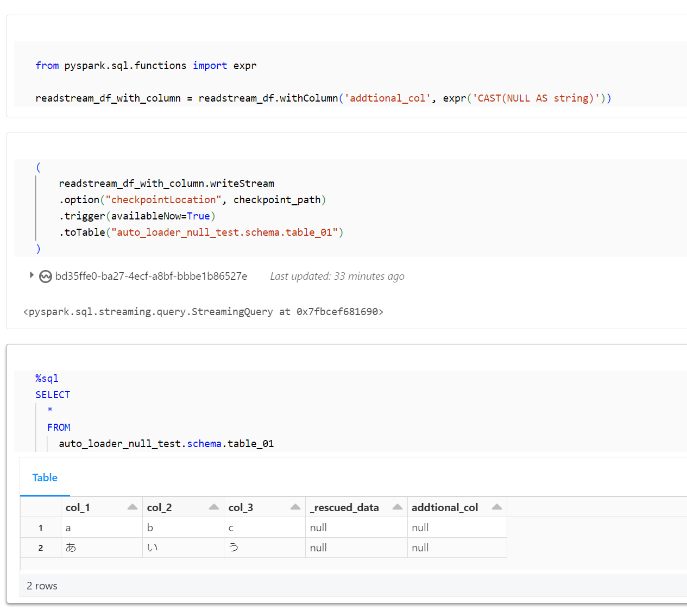Sort by col_1 column arrow
The height and width of the screenshot is (616, 687).
pyautogui.click(x=133, y=507)
